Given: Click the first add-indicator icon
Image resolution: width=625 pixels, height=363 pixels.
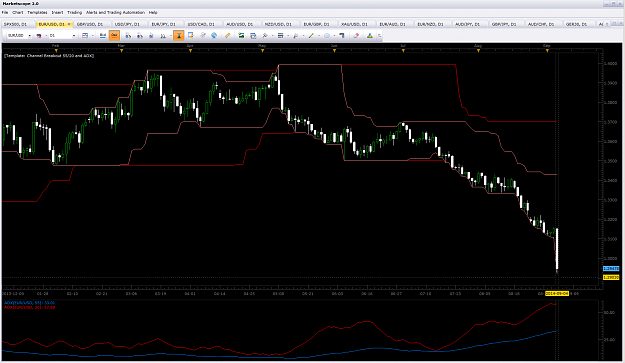Looking at the screenshot, I should pos(128,35).
